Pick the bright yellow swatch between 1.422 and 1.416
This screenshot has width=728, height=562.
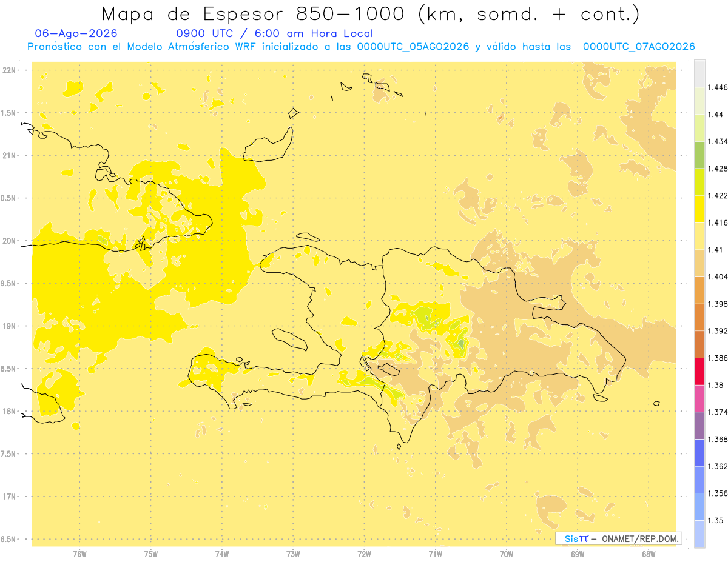click(699, 209)
